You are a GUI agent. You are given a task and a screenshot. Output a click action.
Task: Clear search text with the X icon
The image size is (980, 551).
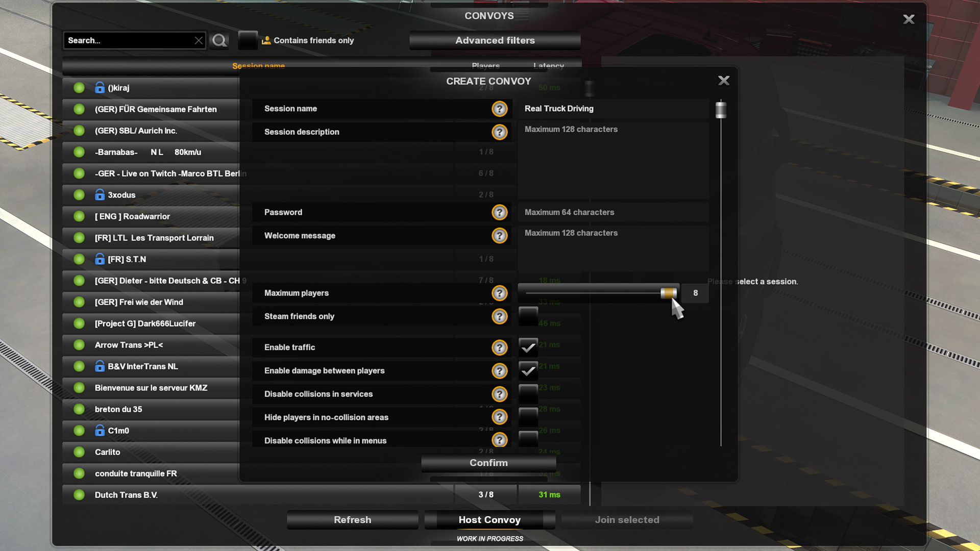point(199,40)
